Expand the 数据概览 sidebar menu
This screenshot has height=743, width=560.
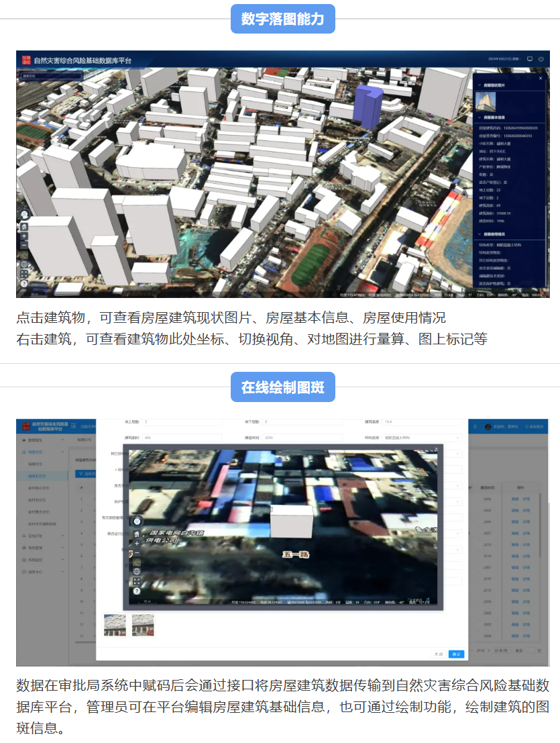[x=42, y=440]
